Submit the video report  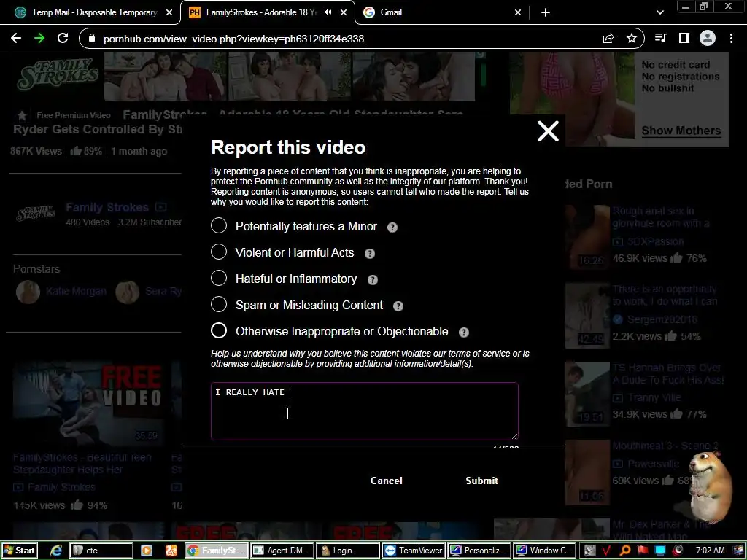[x=481, y=481]
